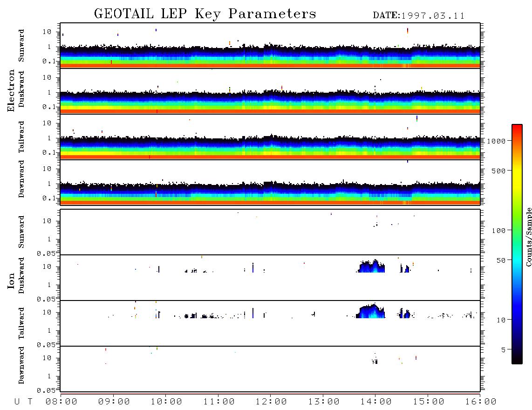Click the Electron Dawnward spectrogram at 10:00
This screenshot has width=532, height=410.
click(x=165, y=194)
